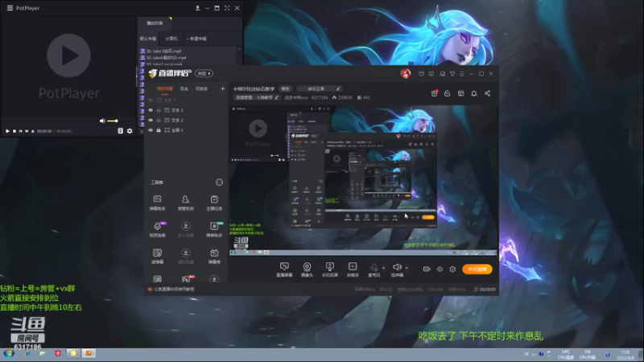The width and height of the screenshot is (644, 362).
Task: Open the 默认专辑 playlist tab
Action: click(x=148, y=39)
